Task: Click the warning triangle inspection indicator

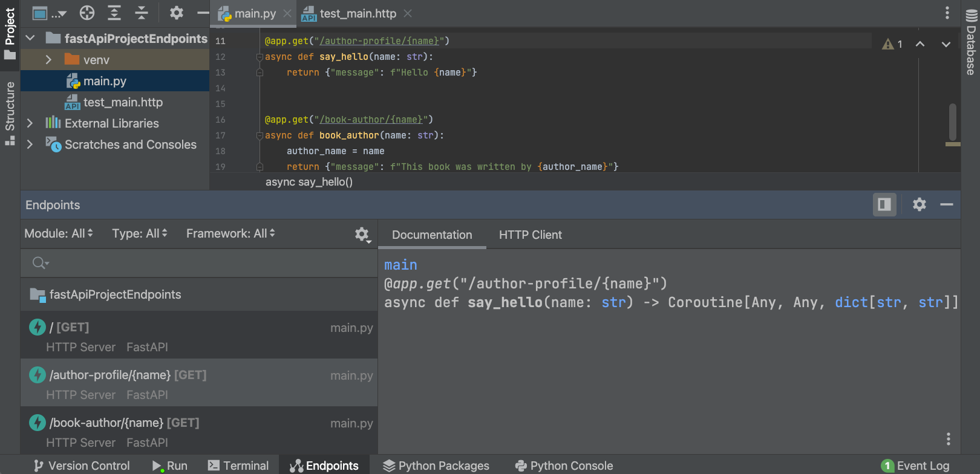Action: coord(888,44)
